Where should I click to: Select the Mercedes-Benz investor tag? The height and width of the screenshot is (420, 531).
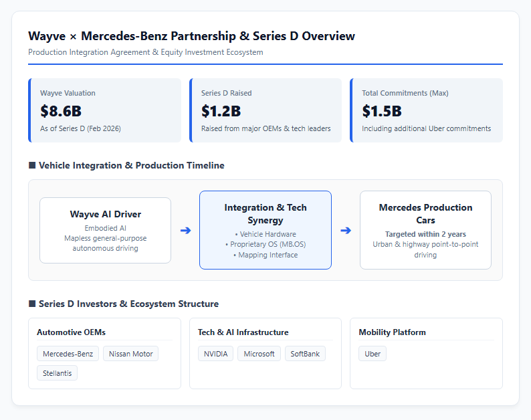[68, 354]
